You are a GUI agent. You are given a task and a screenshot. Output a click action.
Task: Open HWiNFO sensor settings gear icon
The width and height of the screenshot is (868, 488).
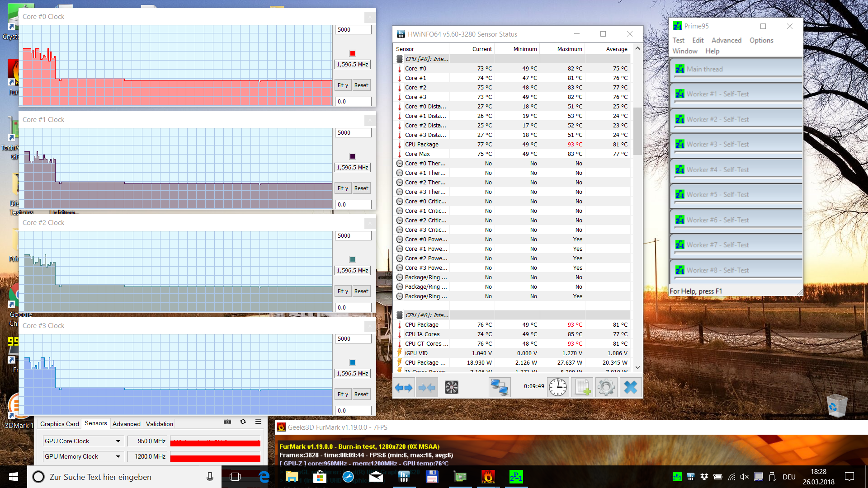tap(606, 387)
